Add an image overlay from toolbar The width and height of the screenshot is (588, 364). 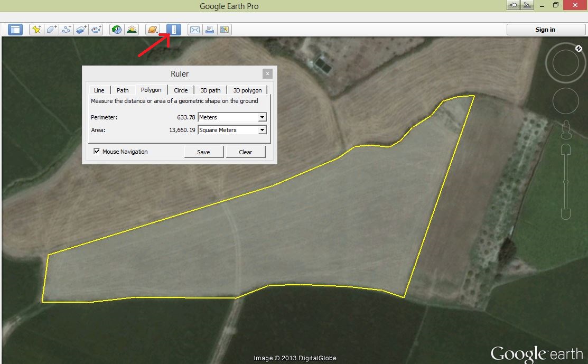point(81,30)
